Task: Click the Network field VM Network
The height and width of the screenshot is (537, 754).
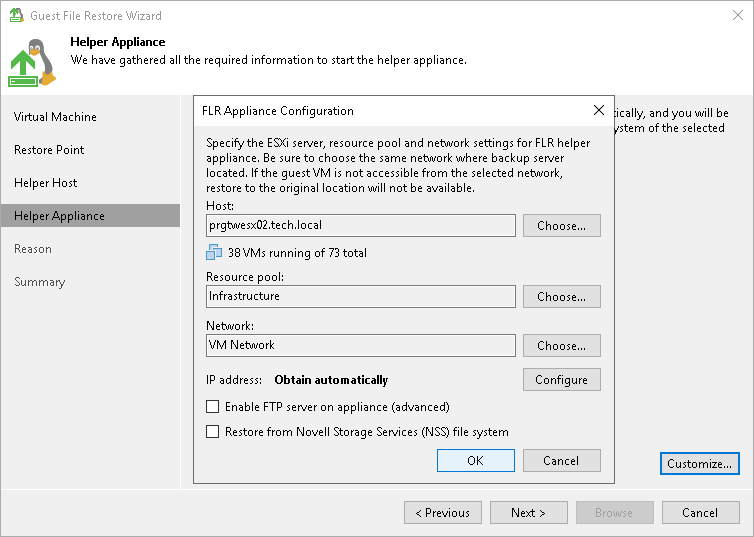Action: coord(361,346)
